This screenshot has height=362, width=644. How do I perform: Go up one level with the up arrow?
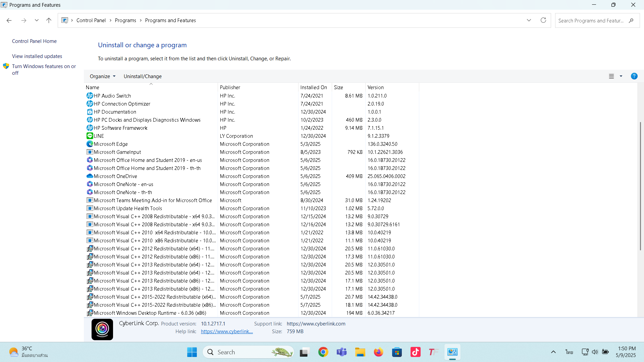pyautogui.click(x=49, y=20)
